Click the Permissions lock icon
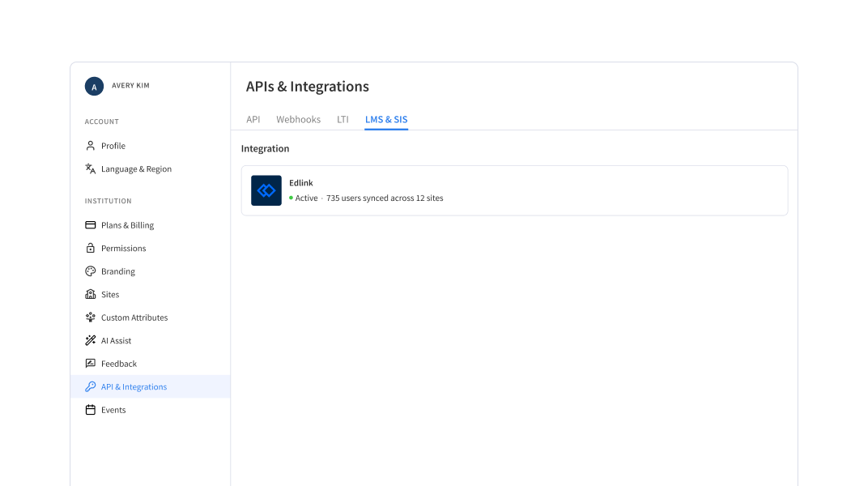868x486 pixels. [90, 248]
